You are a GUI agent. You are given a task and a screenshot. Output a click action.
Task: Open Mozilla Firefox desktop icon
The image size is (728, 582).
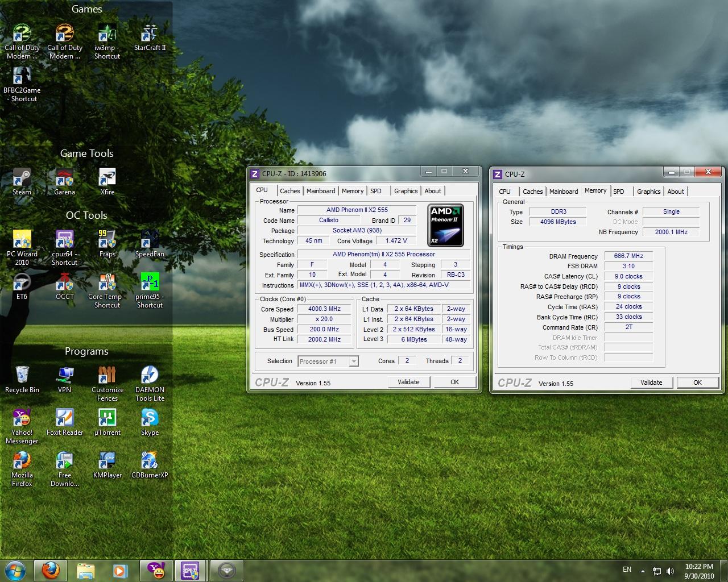22,469
